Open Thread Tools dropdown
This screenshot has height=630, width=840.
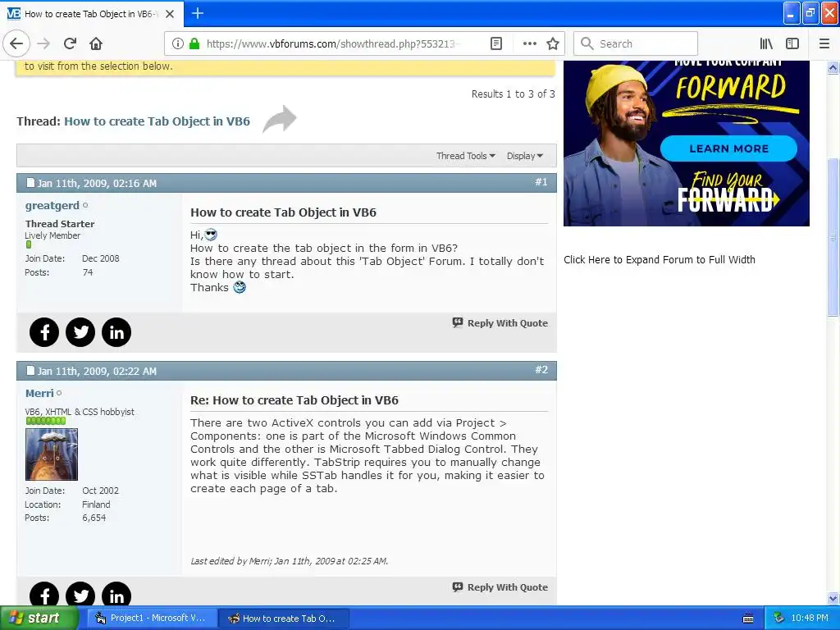pos(466,156)
